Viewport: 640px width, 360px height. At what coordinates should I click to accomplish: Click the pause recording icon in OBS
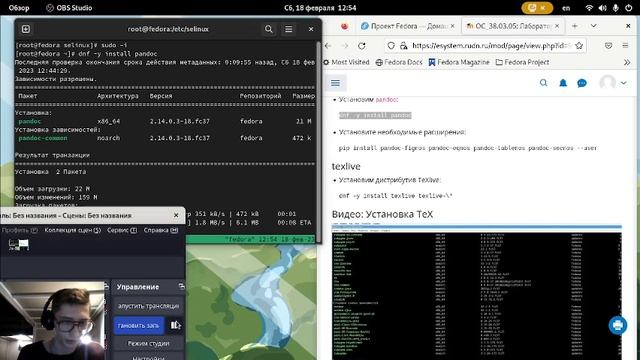[x=176, y=325]
